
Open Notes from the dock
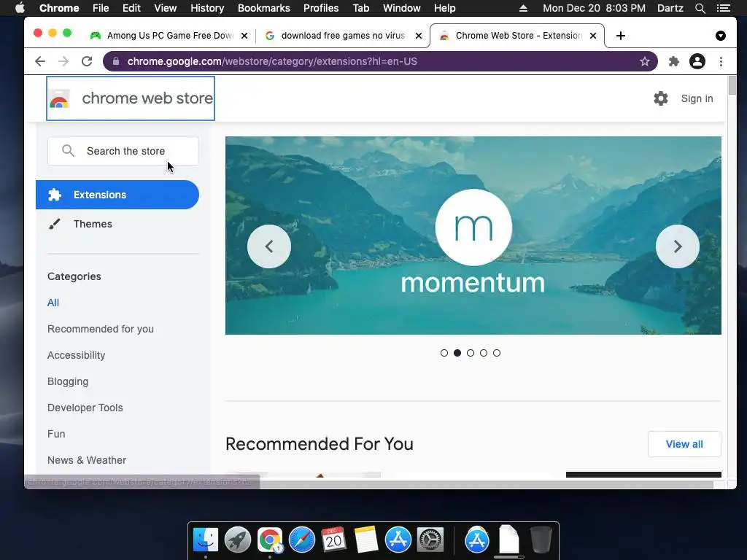click(366, 540)
